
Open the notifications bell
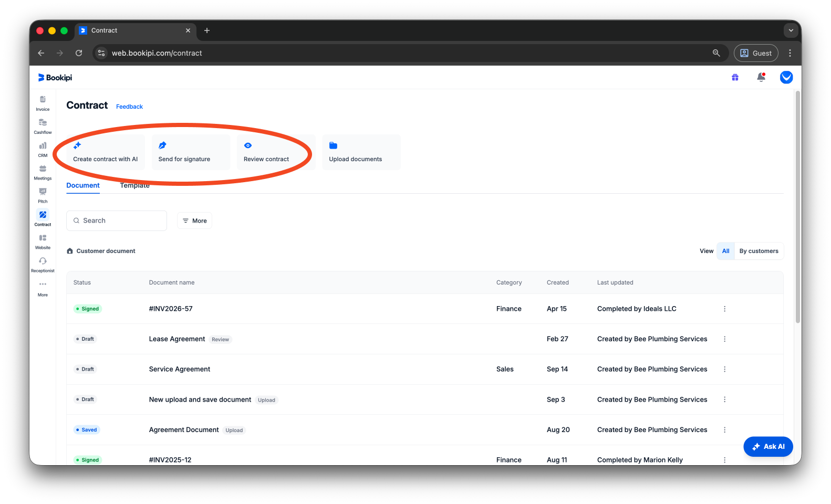tap(761, 78)
